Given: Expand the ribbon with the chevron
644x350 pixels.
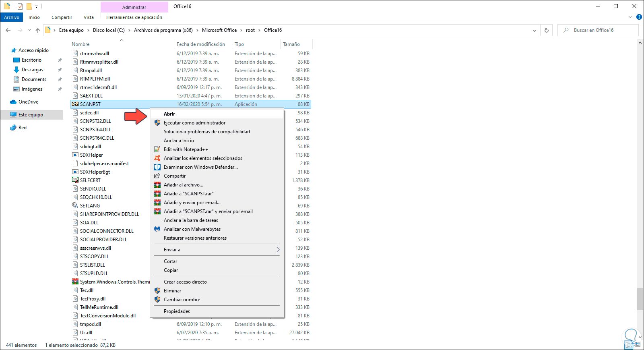Looking at the screenshot, I should 630,17.
